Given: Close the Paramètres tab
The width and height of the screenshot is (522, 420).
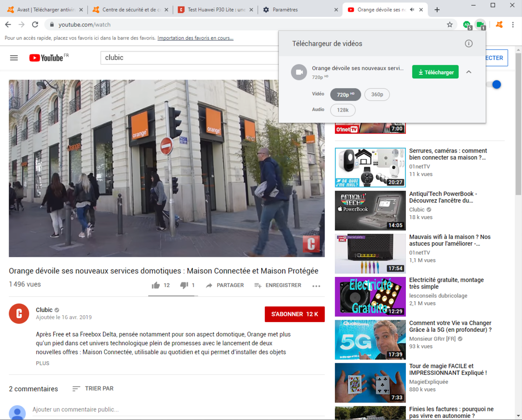Looking at the screenshot, I should click(x=335, y=10).
